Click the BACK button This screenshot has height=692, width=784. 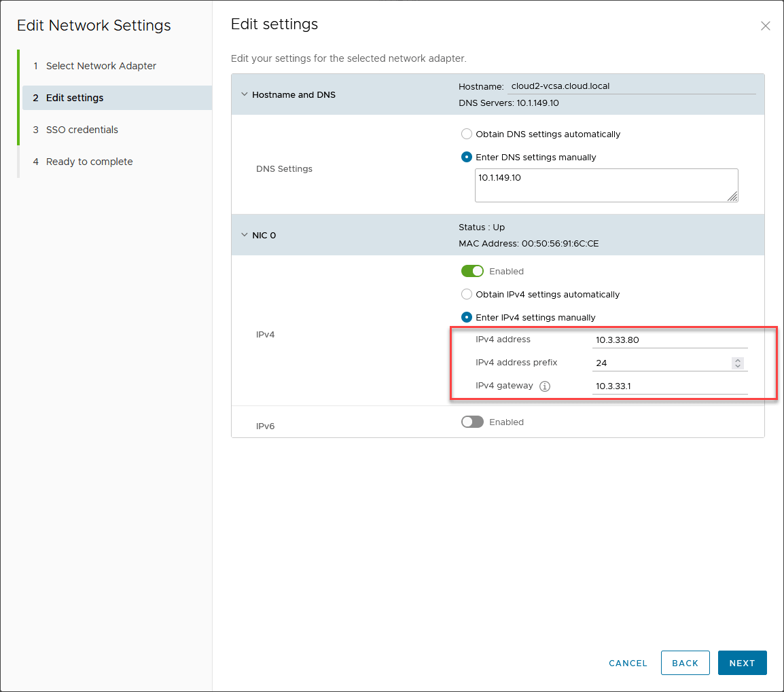[685, 663]
